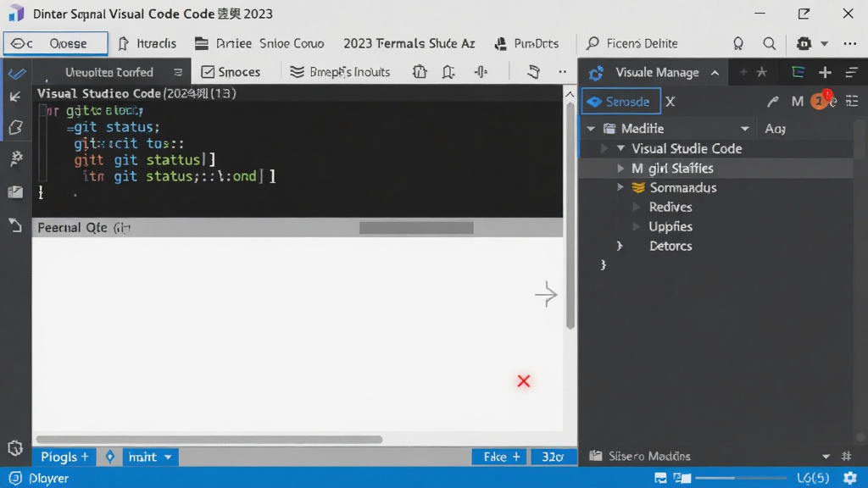Screen dimensions: 868x488
Task: Select the Serosde tab with the eye icon
Action: [x=620, y=102]
